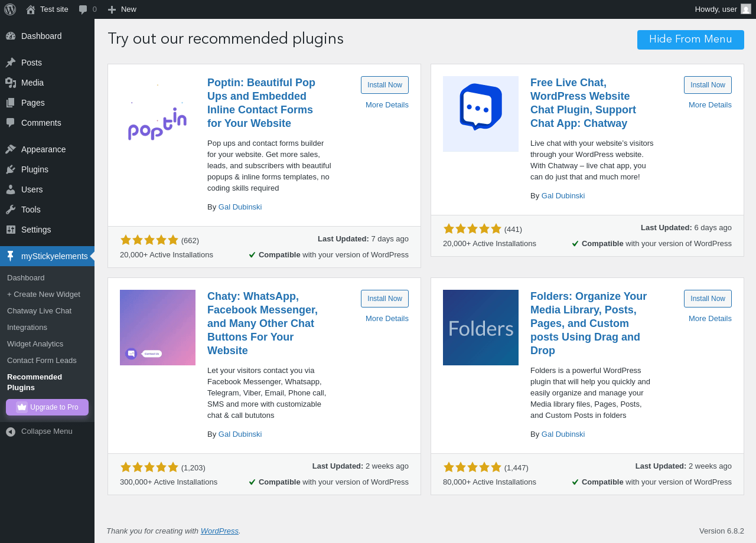The width and height of the screenshot is (756, 543).
Task: Click the Chaty plugin thumbnail
Action: click(158, 328)
